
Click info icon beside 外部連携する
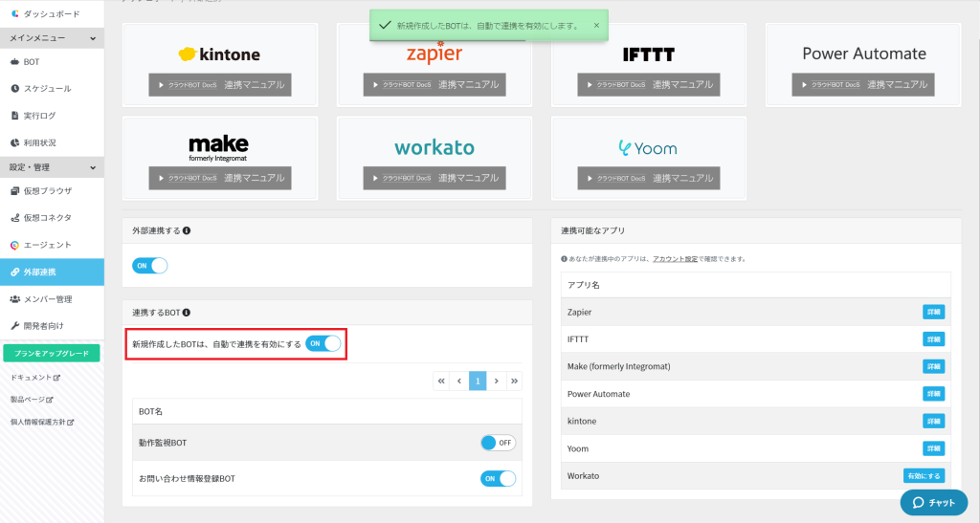click(187, 231)
